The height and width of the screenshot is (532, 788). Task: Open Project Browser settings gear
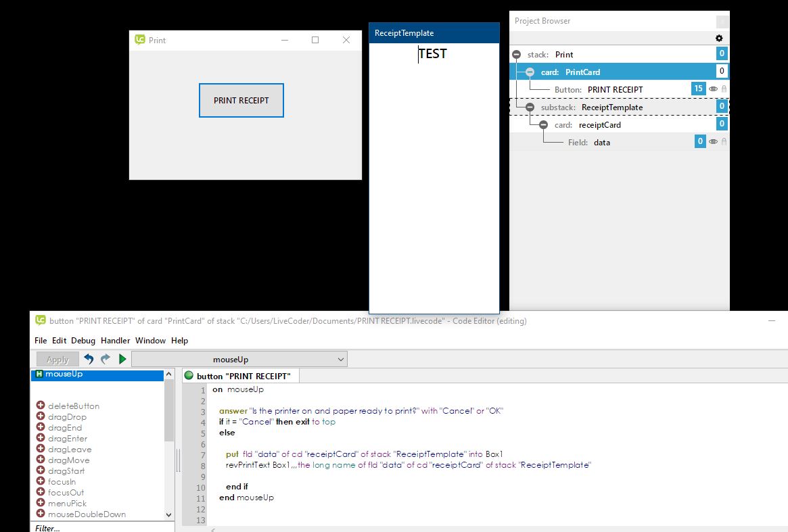[x=719, y=39]
